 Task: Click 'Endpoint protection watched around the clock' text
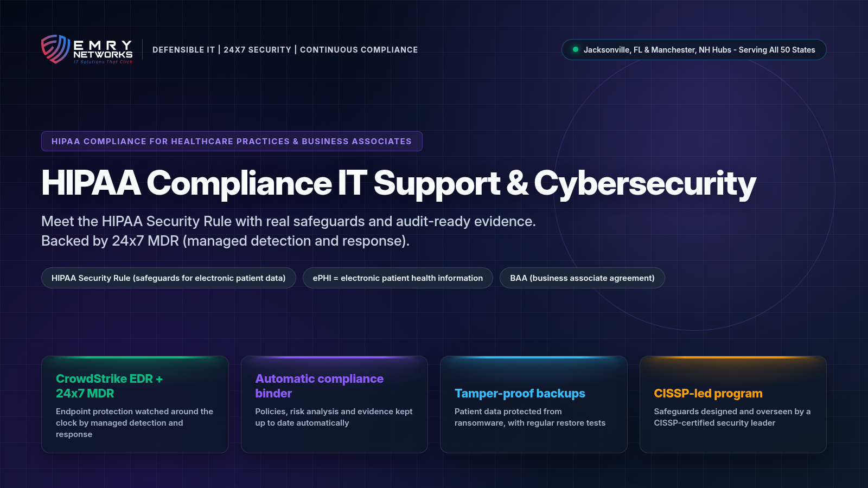(x=135, y=423)
